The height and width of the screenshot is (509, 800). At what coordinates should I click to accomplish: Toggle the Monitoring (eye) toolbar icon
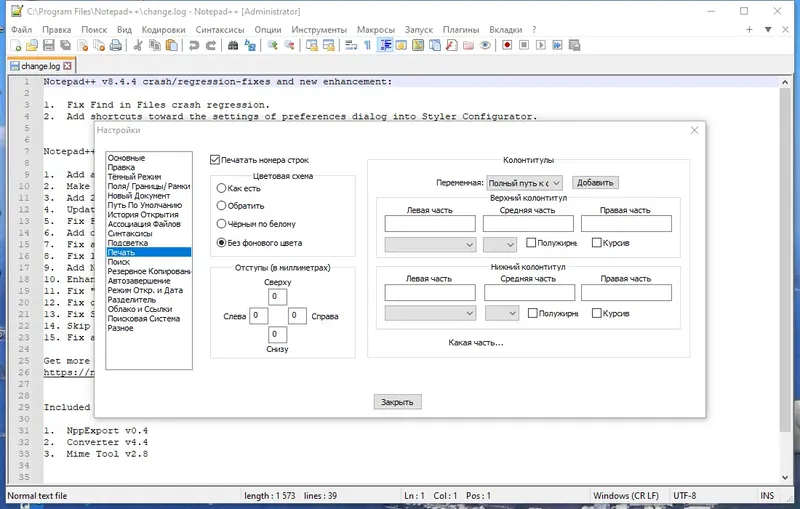[x=485, y=45]
